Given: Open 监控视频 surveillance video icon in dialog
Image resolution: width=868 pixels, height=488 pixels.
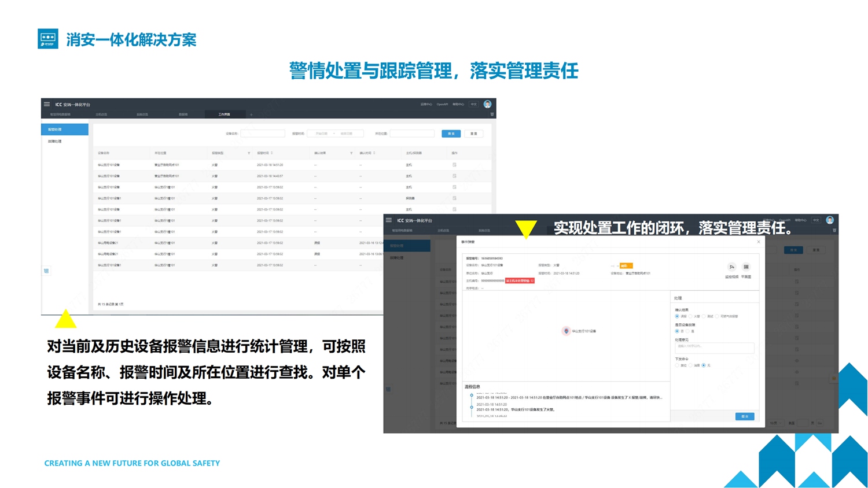Looking at the screenshot, I should pyautogui.click(x=731, y=267).
